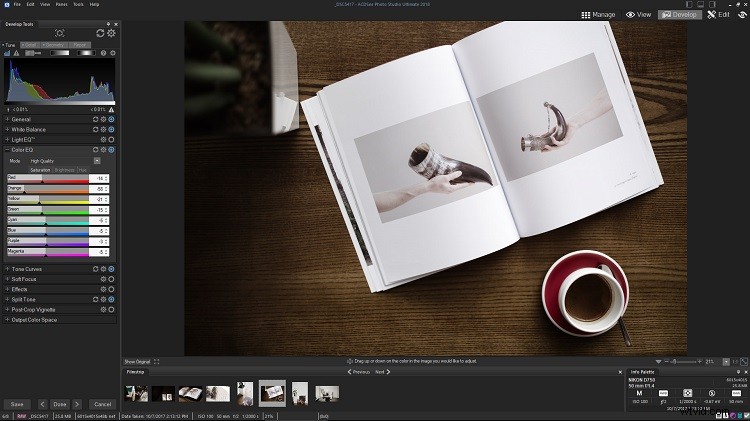750x421 pixels.
Task: Click the Save button
Action: (17, 404)
